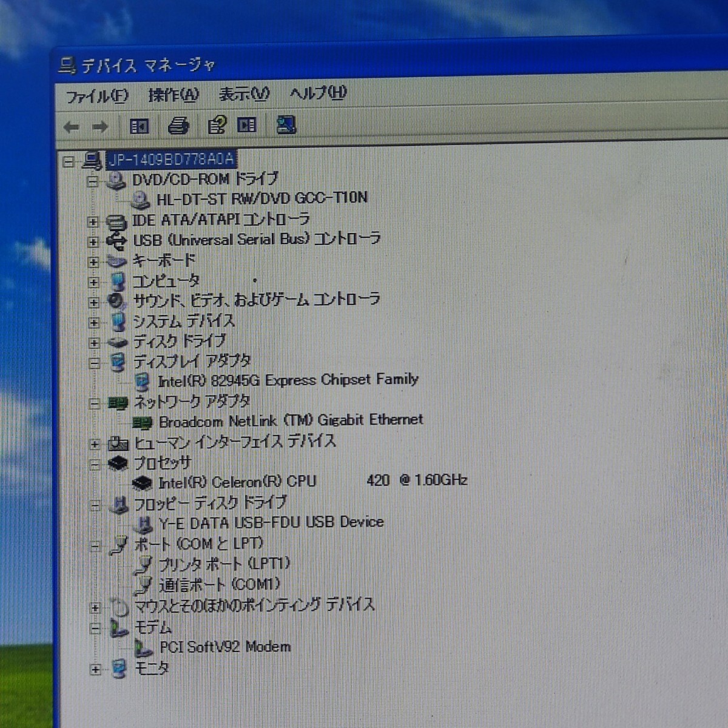Click the disk drive category icon

tap(117, 343)
